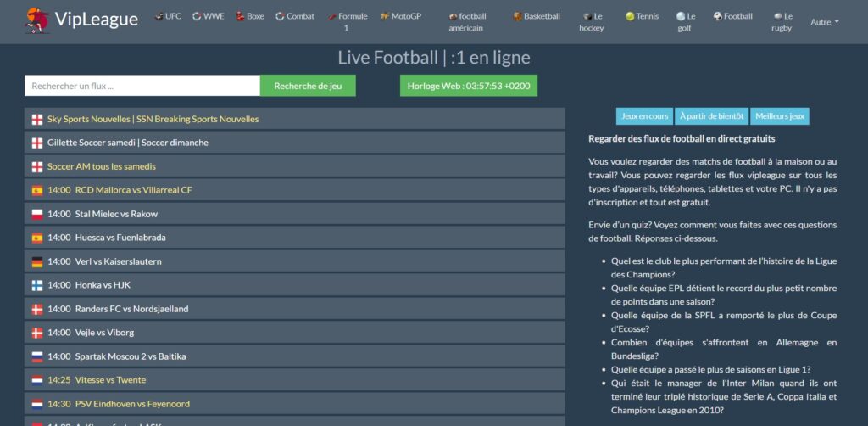Screen dimensions: 868x426
Task: Click the Live Football heading
Action: 434,58
